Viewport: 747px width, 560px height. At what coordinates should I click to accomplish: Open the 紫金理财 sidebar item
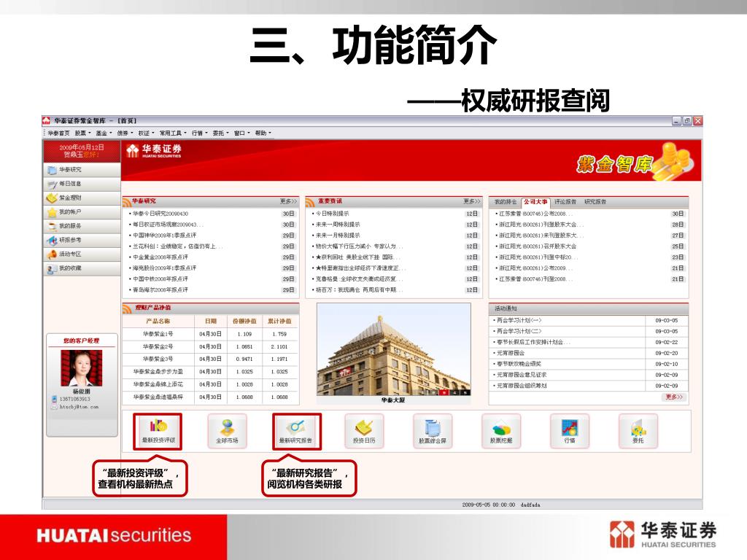pyautogui.click(x=82, y=198)
